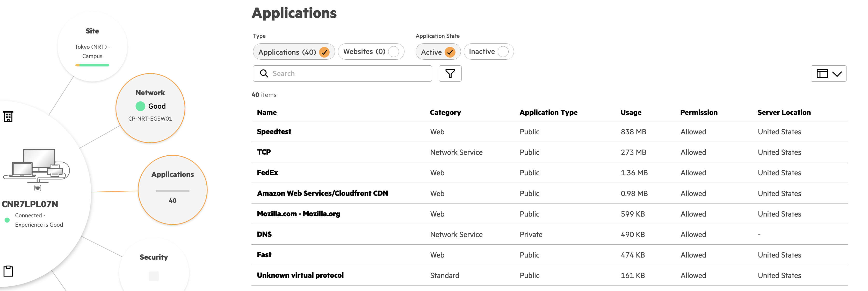Select the Applications 40 circle node
This screenshot has width=868, height=291.
coord(172,190)
